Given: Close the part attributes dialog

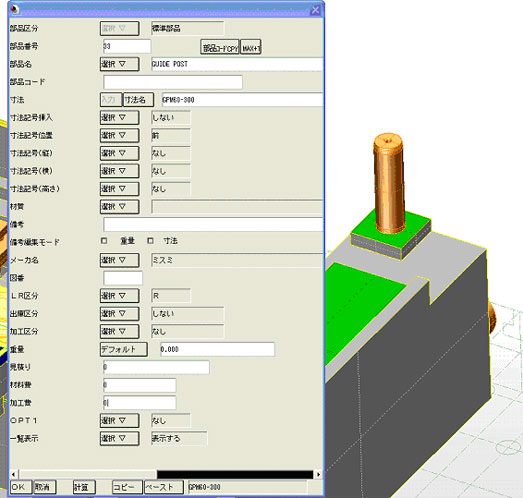Looking at the screenshot, I should pos(315,10).
